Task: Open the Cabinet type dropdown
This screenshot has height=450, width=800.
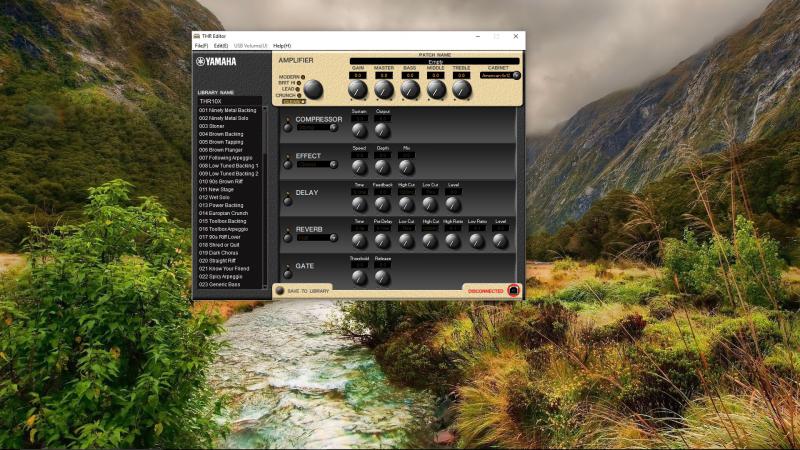Action: (499, 75)
